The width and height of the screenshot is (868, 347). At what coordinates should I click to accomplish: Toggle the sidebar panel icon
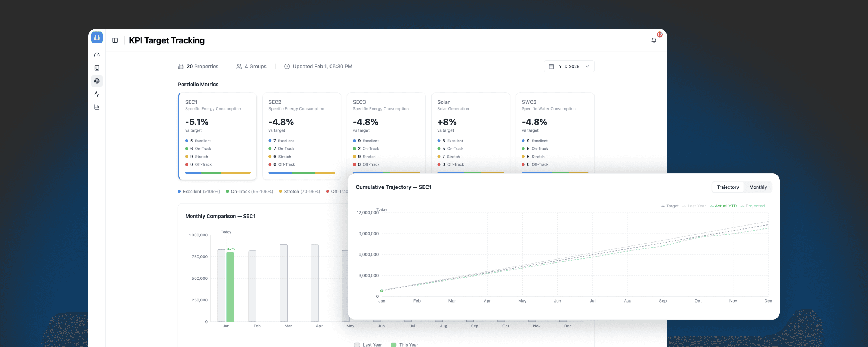point(115,40)
